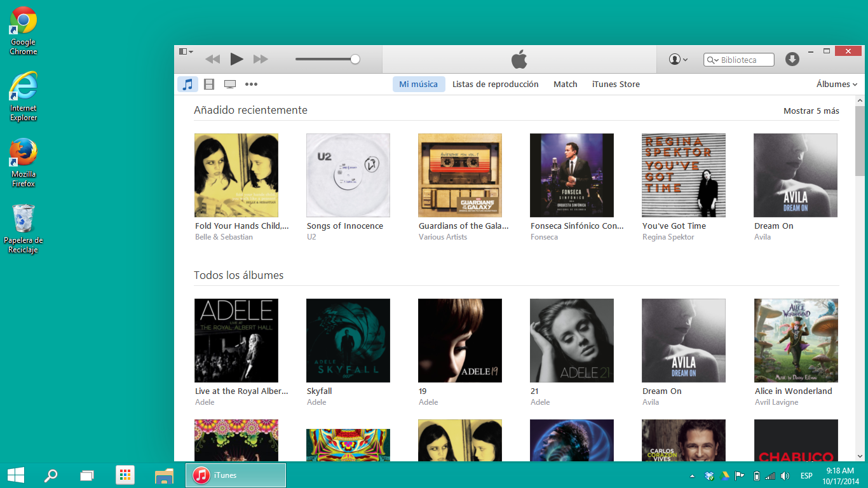Open the iTunes window menu dropdown
The image size is (868, 488).
click(x=186, y=51)
